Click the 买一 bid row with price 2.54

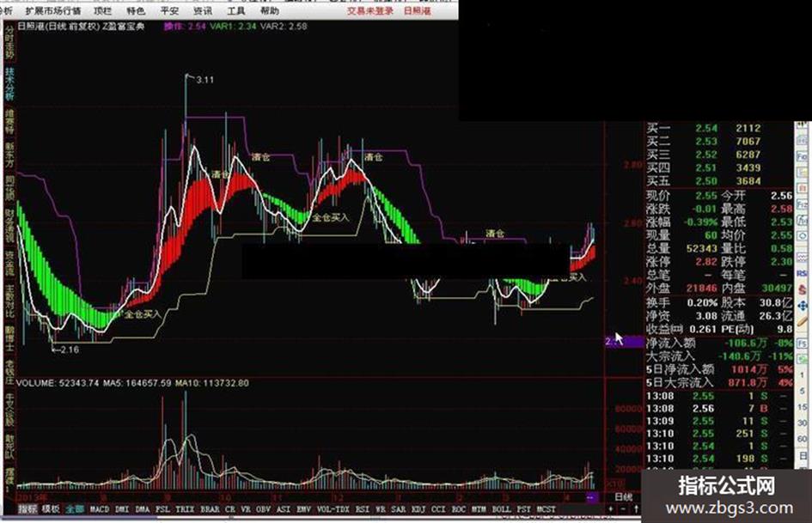pos(719,128)
